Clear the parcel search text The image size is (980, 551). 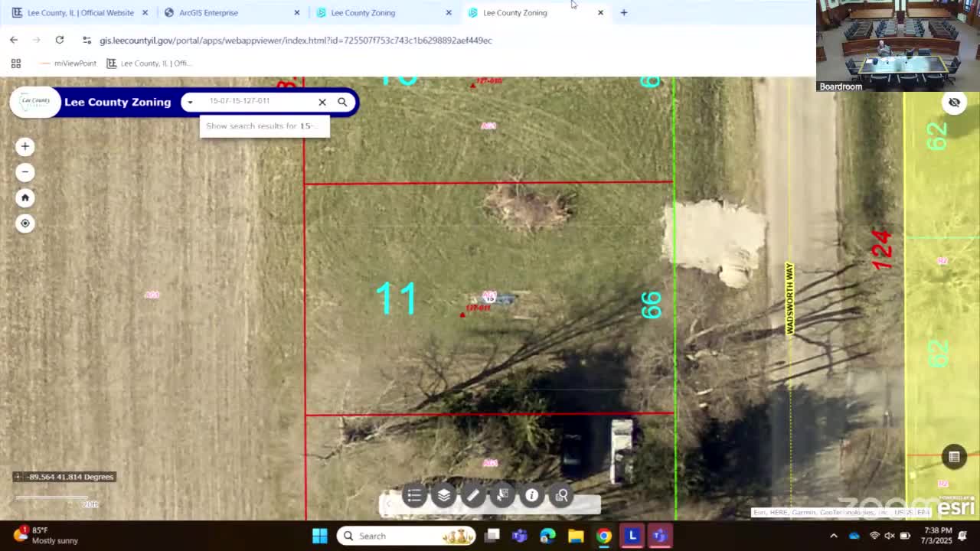point(322,102)
